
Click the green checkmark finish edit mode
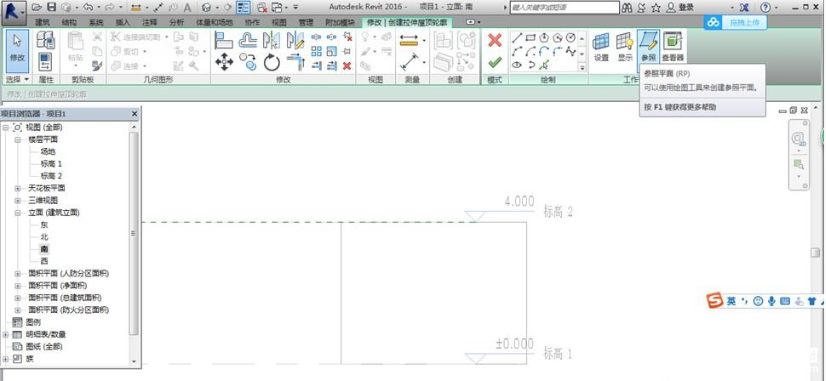point(494,63)
